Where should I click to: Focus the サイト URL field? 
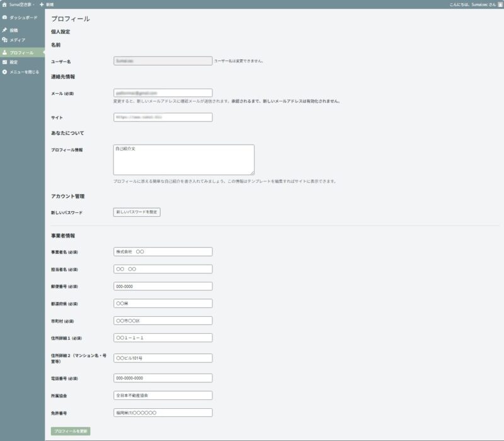click(x=163, y=117)
